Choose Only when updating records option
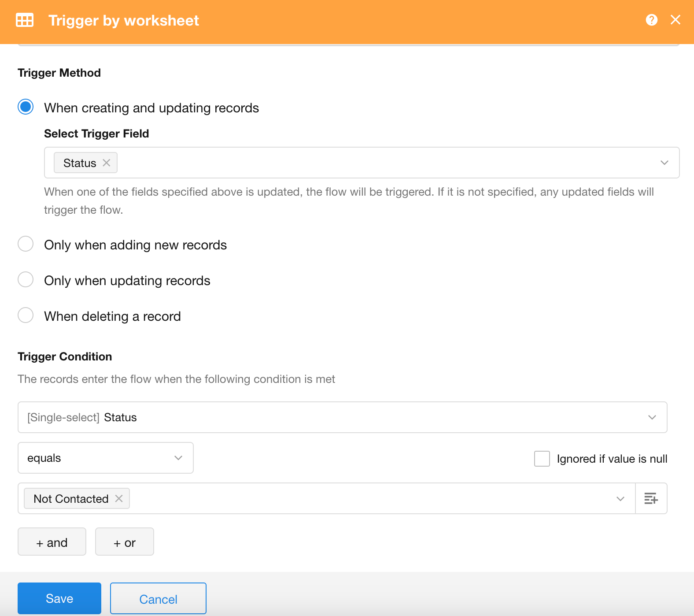This screenshot has height=616, width=694. 26,280
